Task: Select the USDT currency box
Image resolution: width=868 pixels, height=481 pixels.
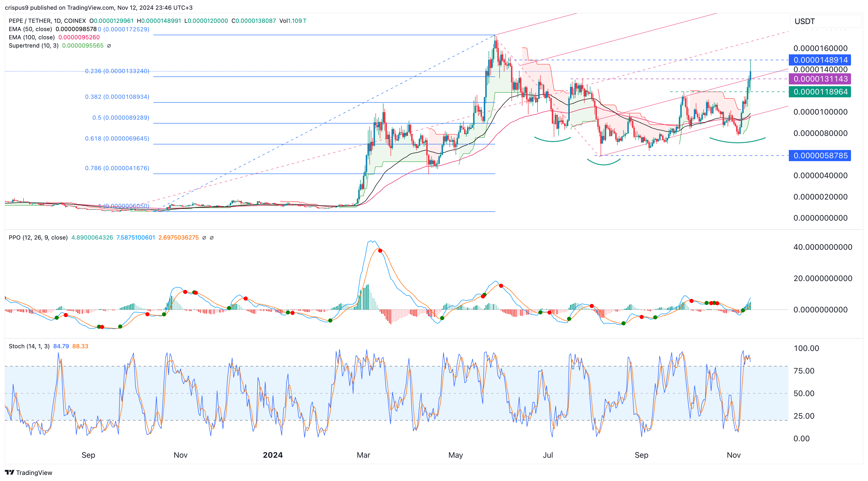Action: 825,22
